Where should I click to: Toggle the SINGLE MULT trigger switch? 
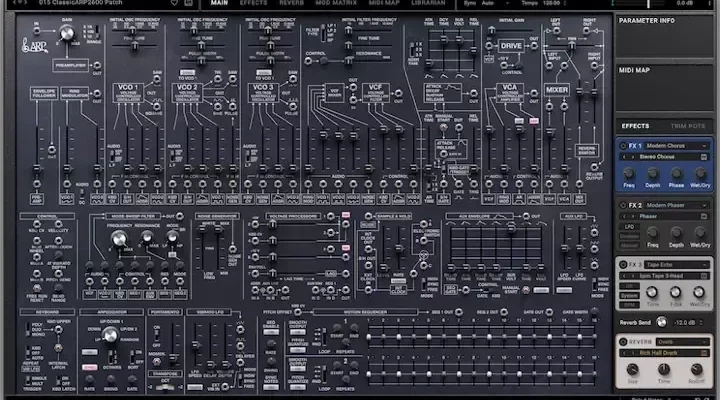click(x=28, y=381)
